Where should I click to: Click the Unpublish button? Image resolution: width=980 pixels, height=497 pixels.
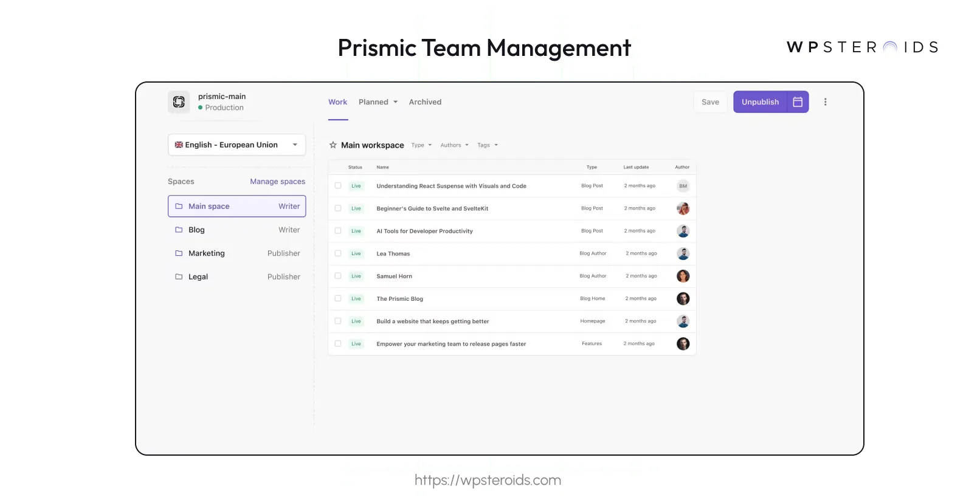pos(760,102)
